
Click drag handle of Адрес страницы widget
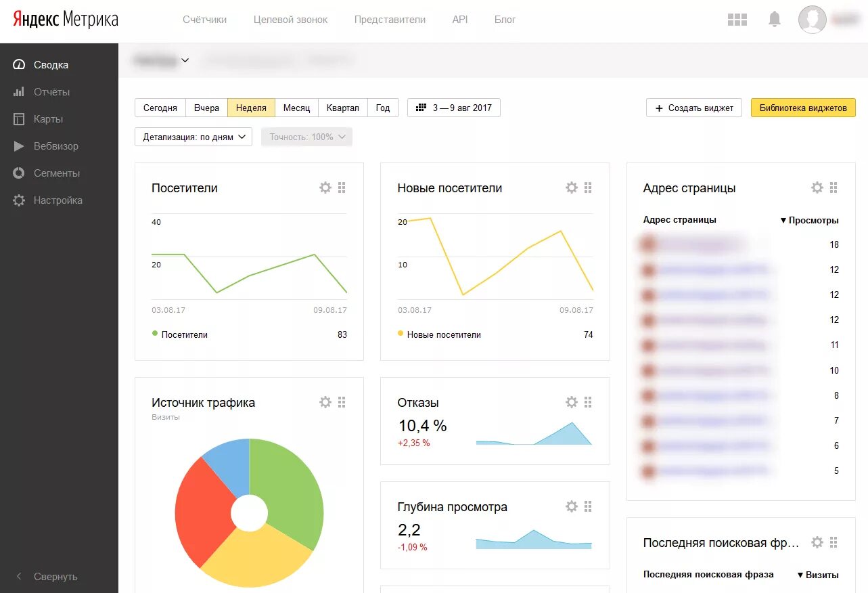tap(833, 188)
